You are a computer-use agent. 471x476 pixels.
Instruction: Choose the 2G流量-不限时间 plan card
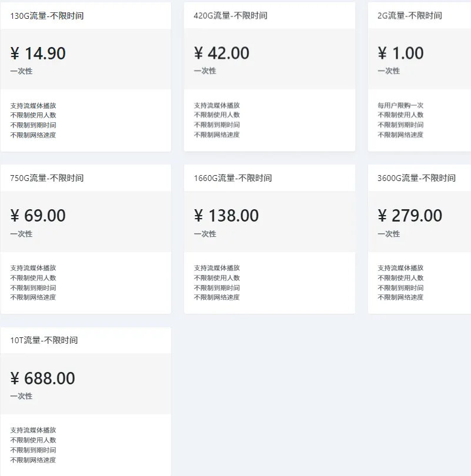click(419, 77)
